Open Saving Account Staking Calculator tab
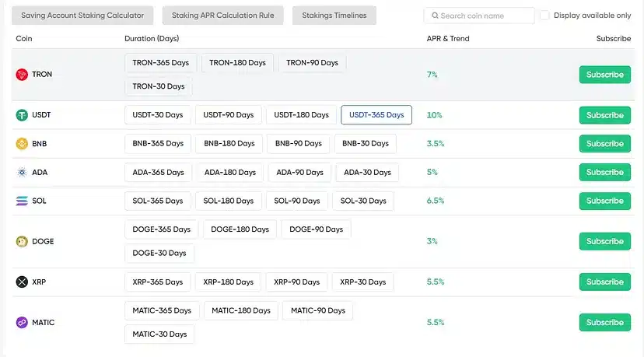This screenshot has height=357, width=644. tap(82, 16)
